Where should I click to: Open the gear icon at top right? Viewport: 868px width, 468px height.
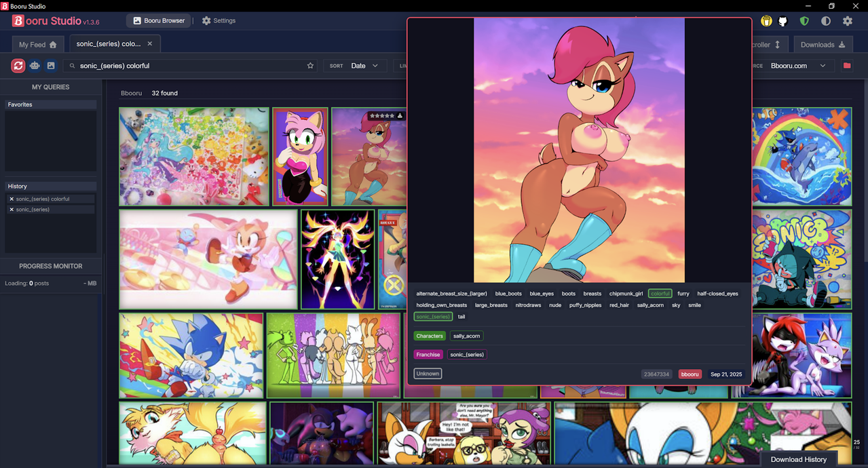click(848, 21)
